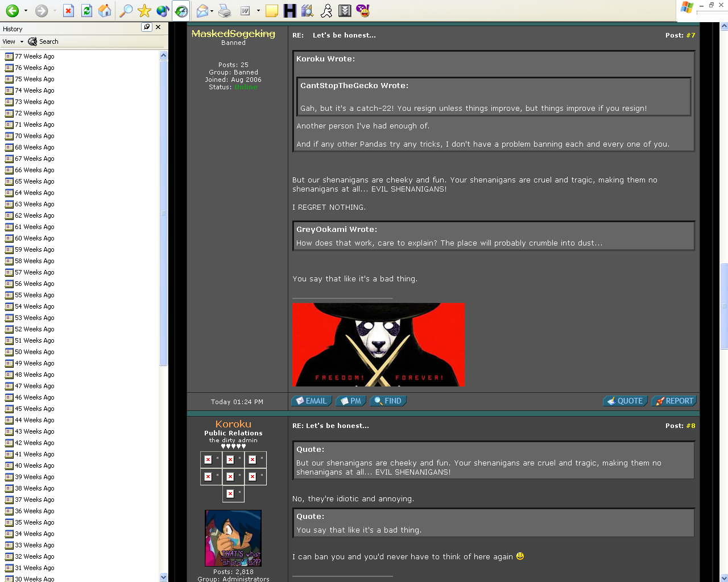The width and height of the screenshot is (728, 582).
Task: Open the Back button history dropdown
Action: click(x=26, y=11)
